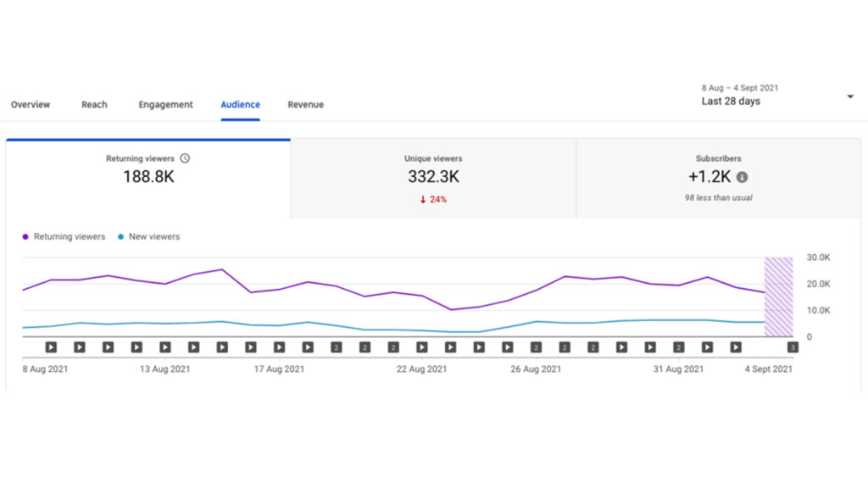Open the Last 28 days period selector

(731, 101)
